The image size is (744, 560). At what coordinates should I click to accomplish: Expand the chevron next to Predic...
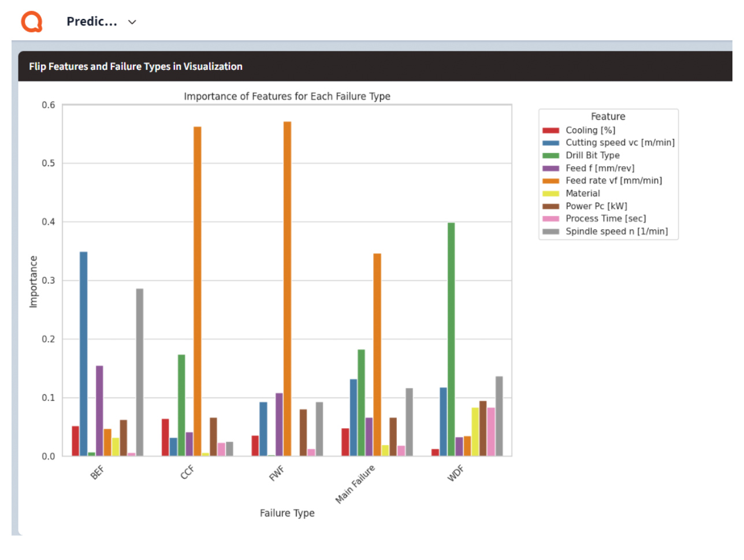[x=132, y=23]
